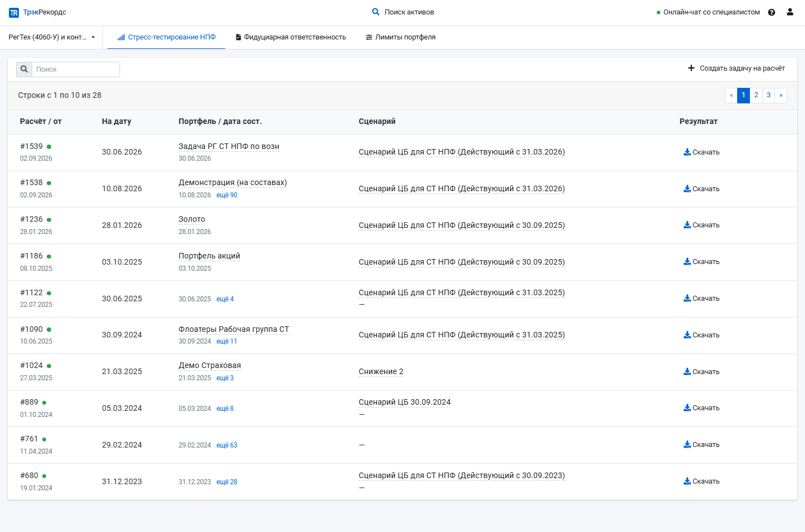805x532 pixels.
Task: Click the download icon for calculation #1539
Action: [x=687, y=152]
